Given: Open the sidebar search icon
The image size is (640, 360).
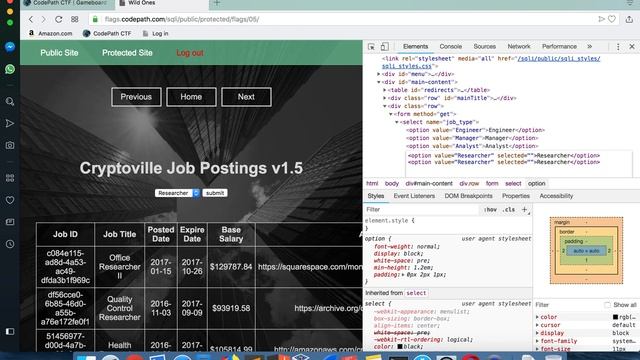Looking at the screenshot, I should pyautogui.click(x=10, y=101).
